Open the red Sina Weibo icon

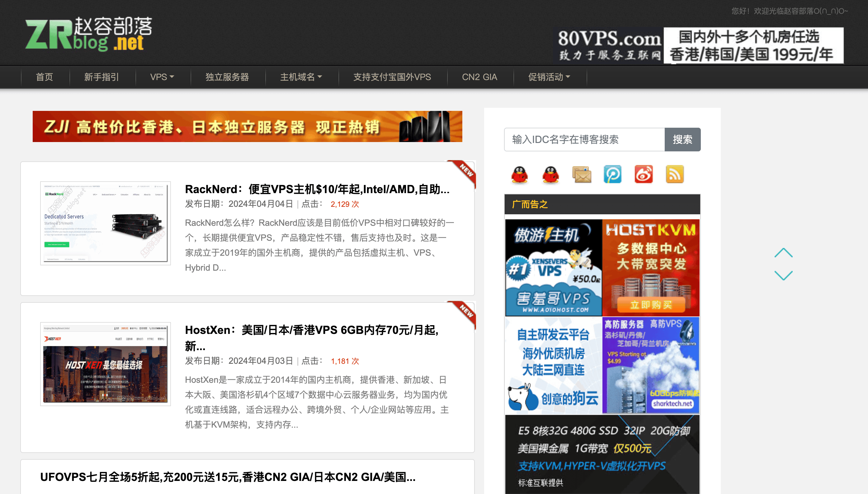pyautogui.click(x=644, y=174)
